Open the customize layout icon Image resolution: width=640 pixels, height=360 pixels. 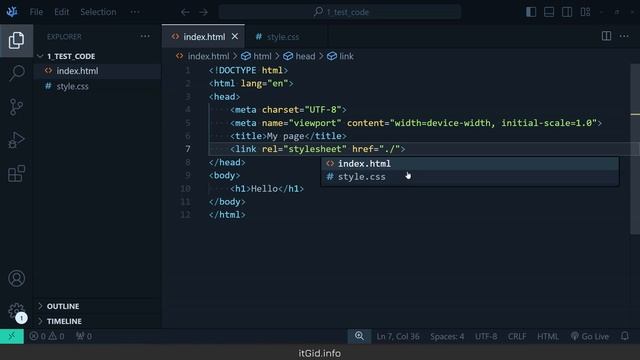(x=585, y=12)
